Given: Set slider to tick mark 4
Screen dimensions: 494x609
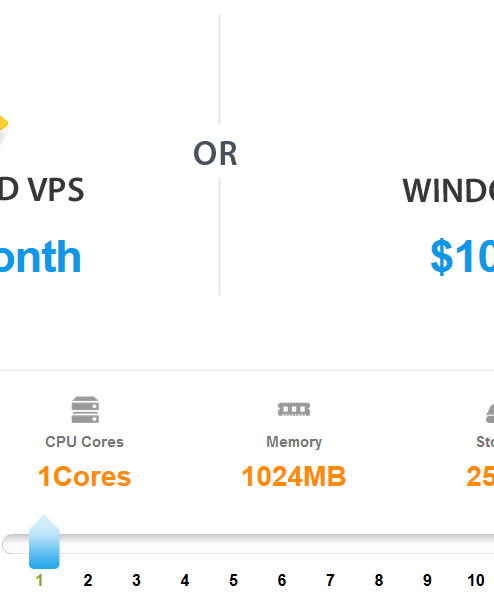Looking at the screenshot, I should click(x=185, y=580).
